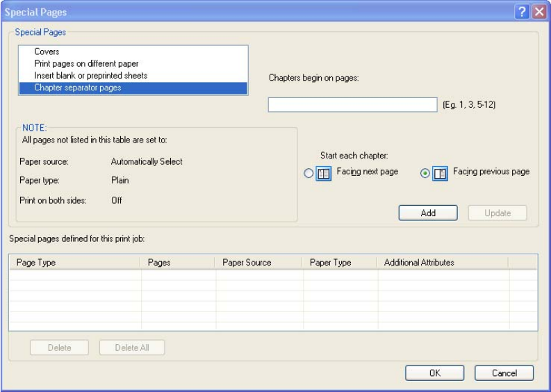Confirm with the OK button
Image resolution: width=551 pixels, height=392 pixels.
tap(434, 373)
